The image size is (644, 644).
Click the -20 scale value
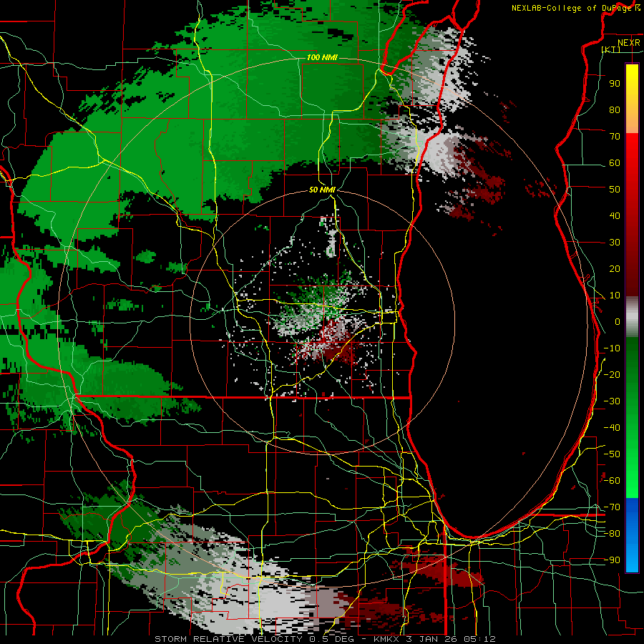point(612,374)
